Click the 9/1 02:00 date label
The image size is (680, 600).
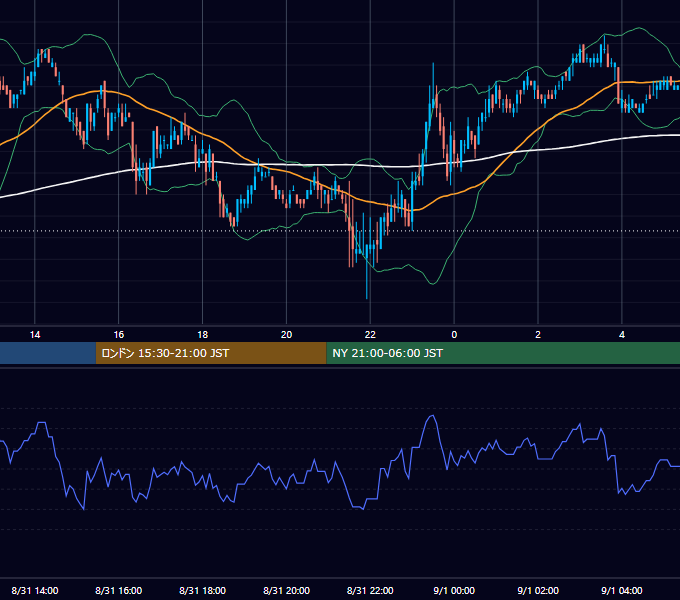tap(538, 590)
